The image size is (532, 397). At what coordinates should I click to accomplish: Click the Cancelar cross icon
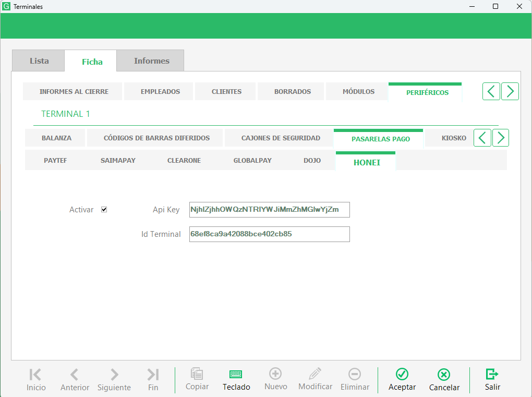click(x=444, y=375)
